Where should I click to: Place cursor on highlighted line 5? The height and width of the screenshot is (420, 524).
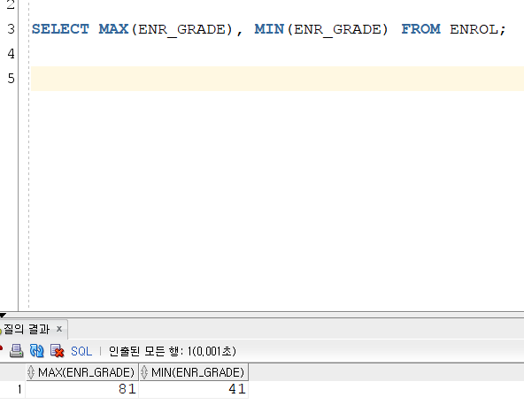pos(277,79)
